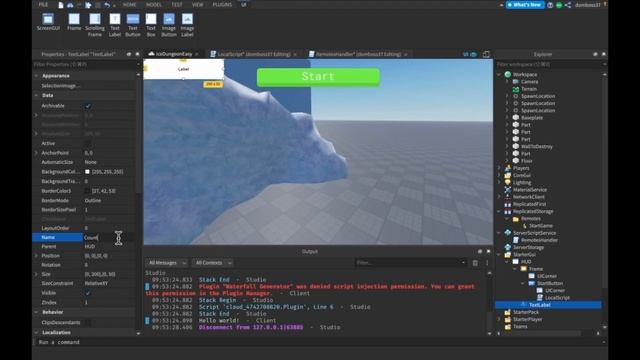Click the green Start button in viewport
This screenshot has width=640, height=360.
(318, 77)
